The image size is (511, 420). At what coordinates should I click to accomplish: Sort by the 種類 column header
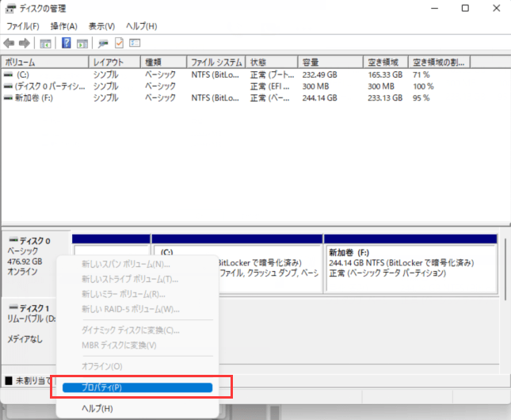[x=163, y=62]
